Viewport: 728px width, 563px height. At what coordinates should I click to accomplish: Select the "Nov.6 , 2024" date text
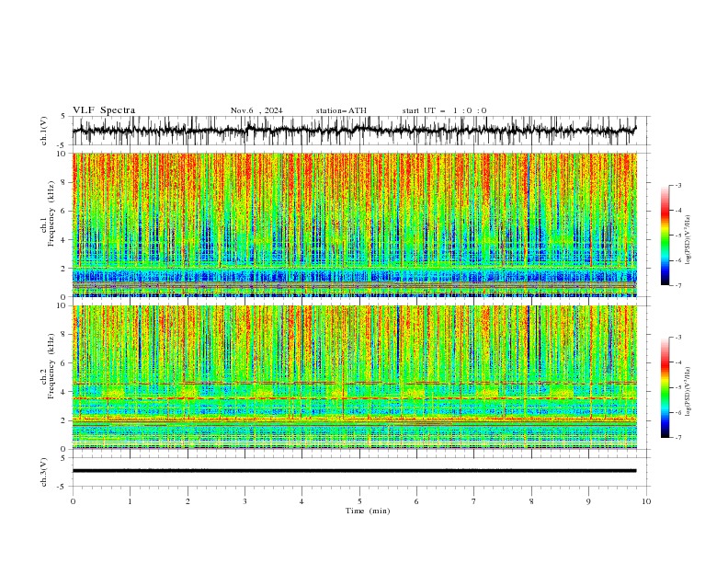[x=256, y=110]
